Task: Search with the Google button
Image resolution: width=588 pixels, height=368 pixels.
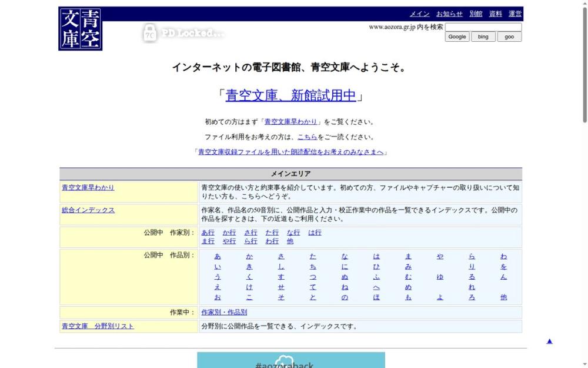Action: point(457,37)
